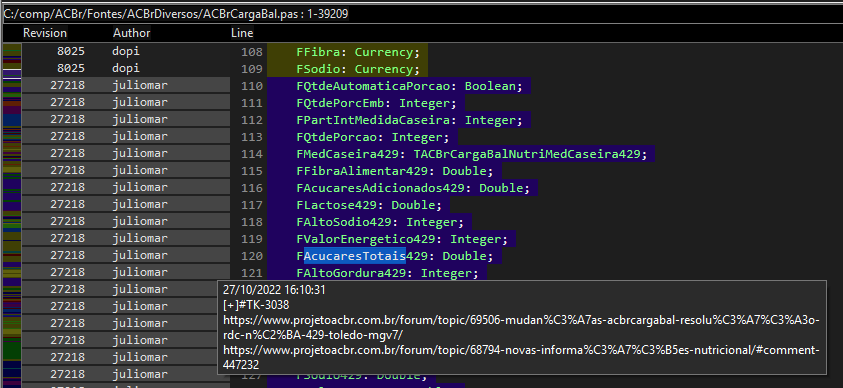The height and width of the screenshot is (388, 843).
Task: Select revision 8025 on line 108
Action: point(71,52)
